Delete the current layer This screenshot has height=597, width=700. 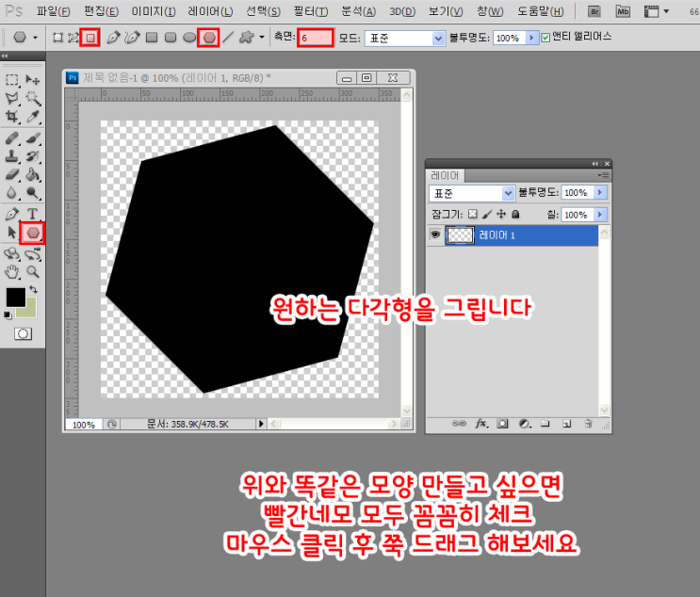click(x=589, y=424)
